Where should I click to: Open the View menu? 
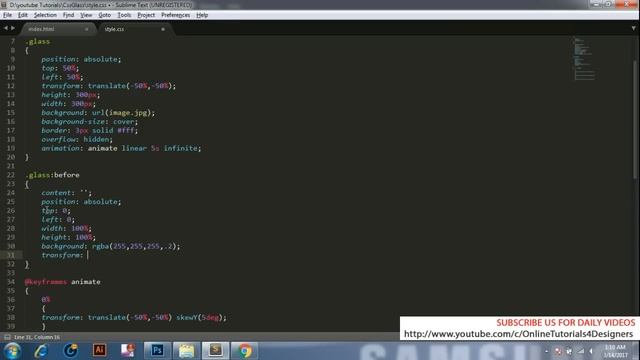[86, 15]
